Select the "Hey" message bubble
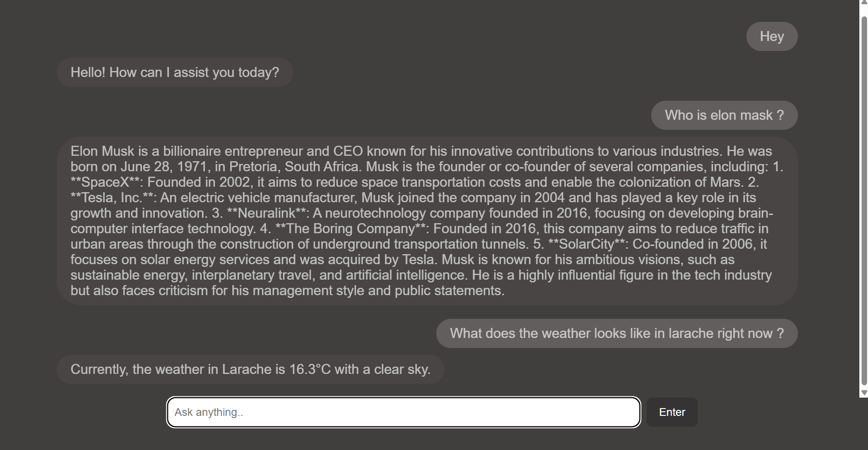Screen dimensions: 868x450 (772, 36)
